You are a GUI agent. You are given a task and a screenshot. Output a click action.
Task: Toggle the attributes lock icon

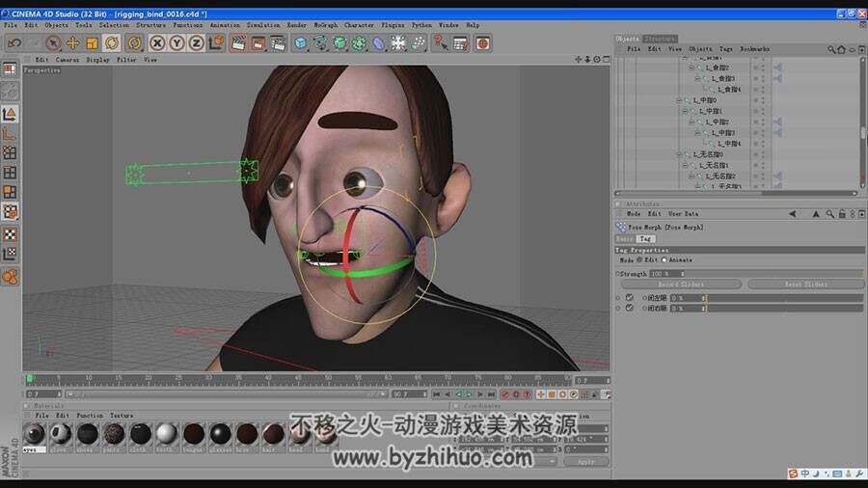point(842,213)
